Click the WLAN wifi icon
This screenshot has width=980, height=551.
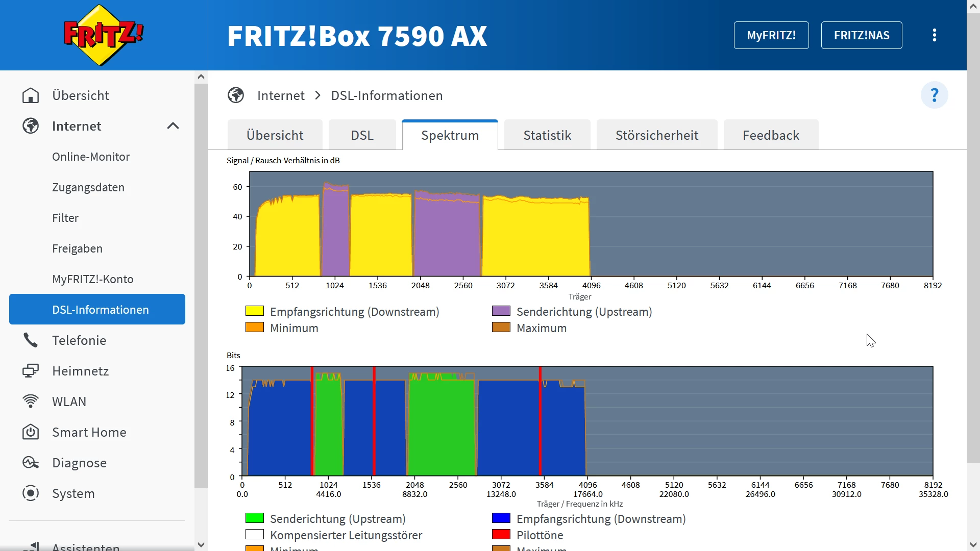point(31,402)
